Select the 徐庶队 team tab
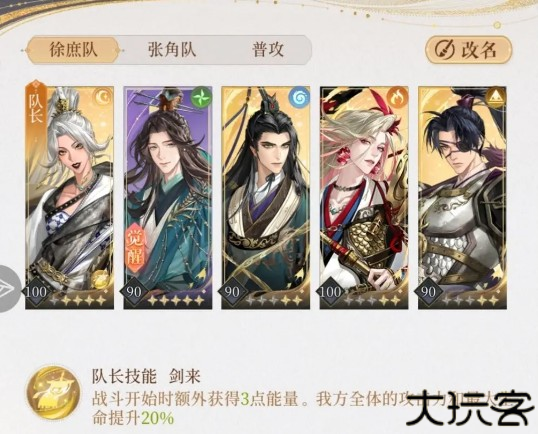This screenshot has width=538, height=434. tap(73, 50)
